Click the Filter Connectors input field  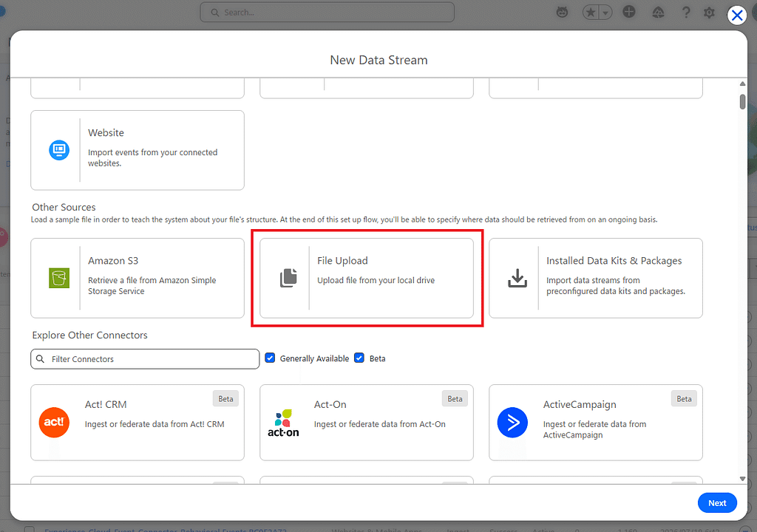pyautogui.click(x=145, y=359)
